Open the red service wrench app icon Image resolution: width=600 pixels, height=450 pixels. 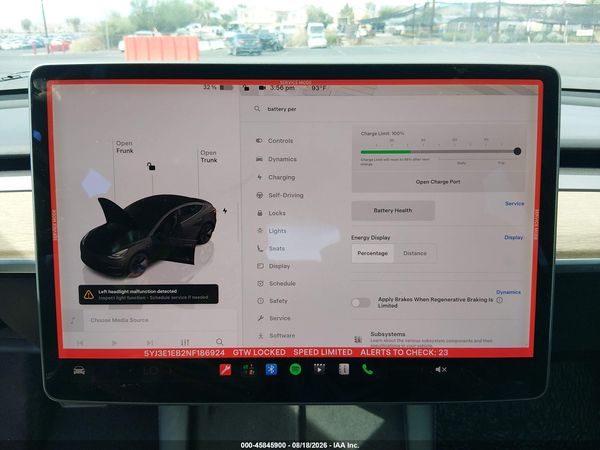[225, 369]
